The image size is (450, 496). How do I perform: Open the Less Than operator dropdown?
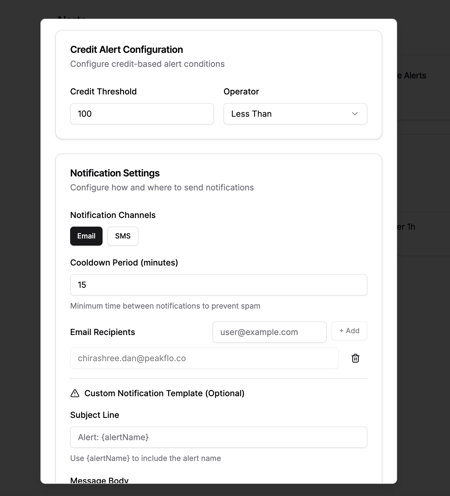295,114
